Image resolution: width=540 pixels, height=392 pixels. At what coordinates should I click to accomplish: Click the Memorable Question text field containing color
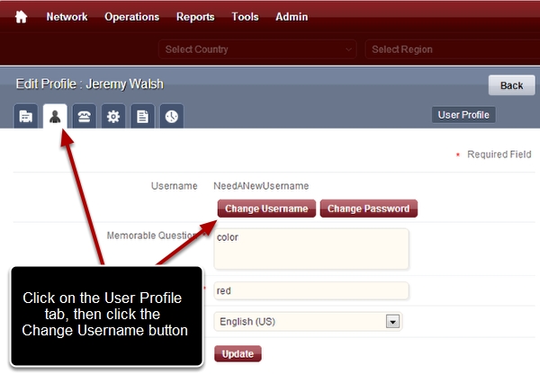click(310, 248)
